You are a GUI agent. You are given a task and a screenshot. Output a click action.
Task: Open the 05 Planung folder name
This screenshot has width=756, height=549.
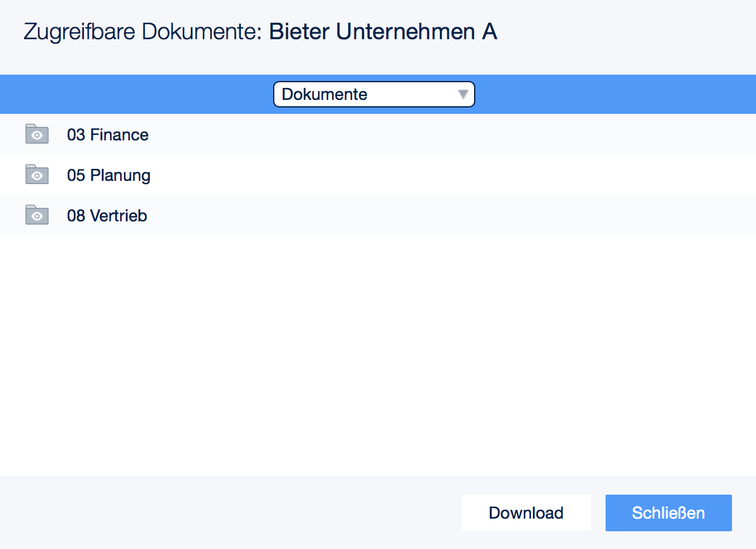[x=109, y=175]
